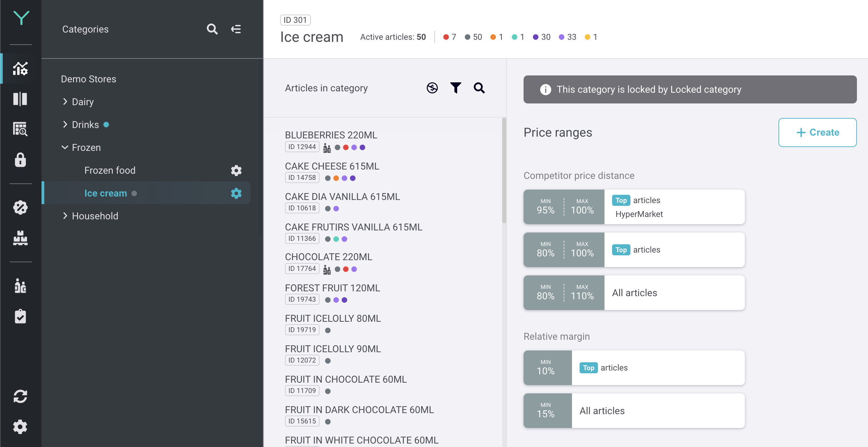Open the percent badge promotions sidebar icon

pos(20,207)
